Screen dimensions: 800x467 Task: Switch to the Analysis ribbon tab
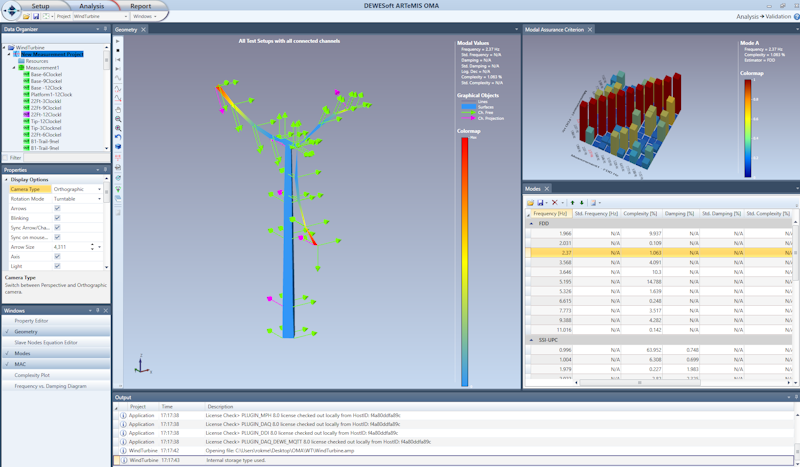coord(91,6)
